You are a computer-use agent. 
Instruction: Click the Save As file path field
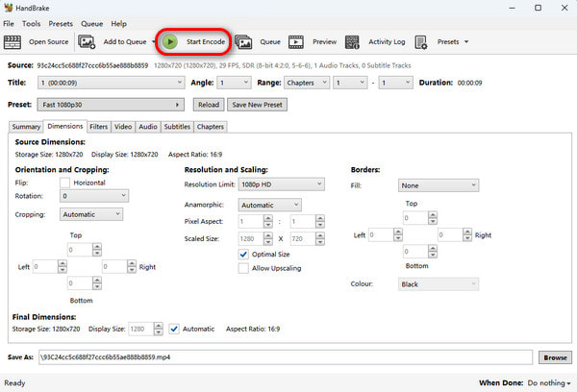286,357
